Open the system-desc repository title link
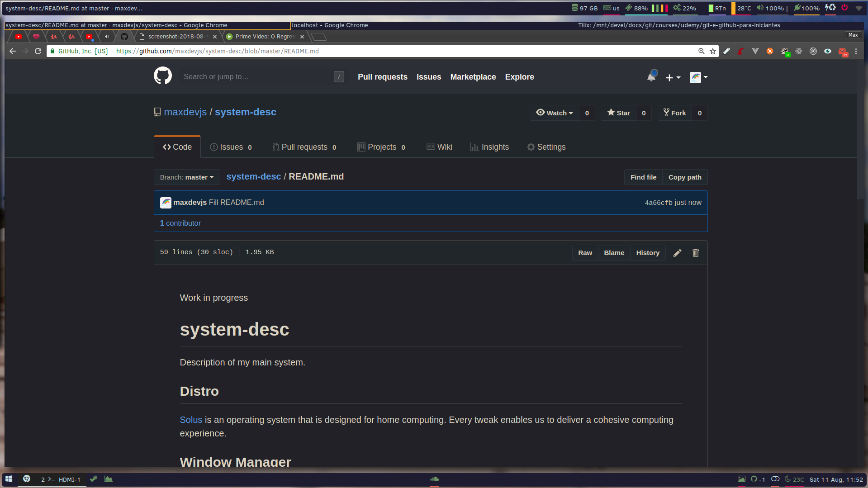The width and height of the screenshot is (868, 488). coord(246,112)
